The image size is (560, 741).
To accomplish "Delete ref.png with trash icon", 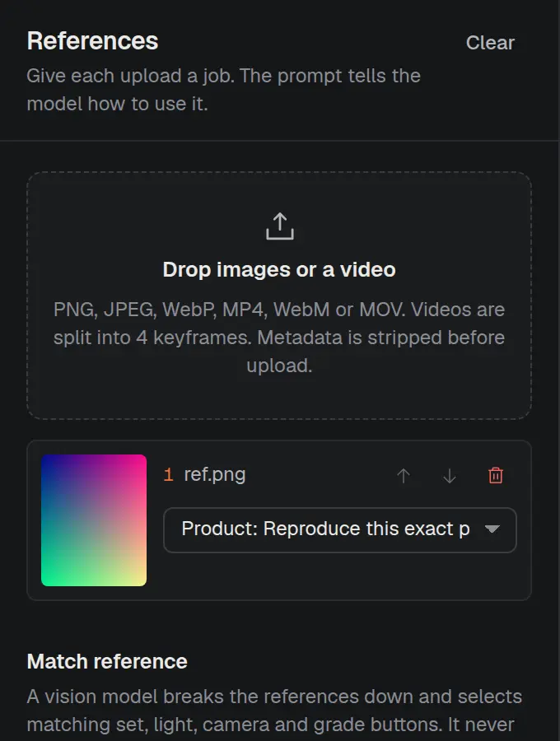I will [495, 475].
